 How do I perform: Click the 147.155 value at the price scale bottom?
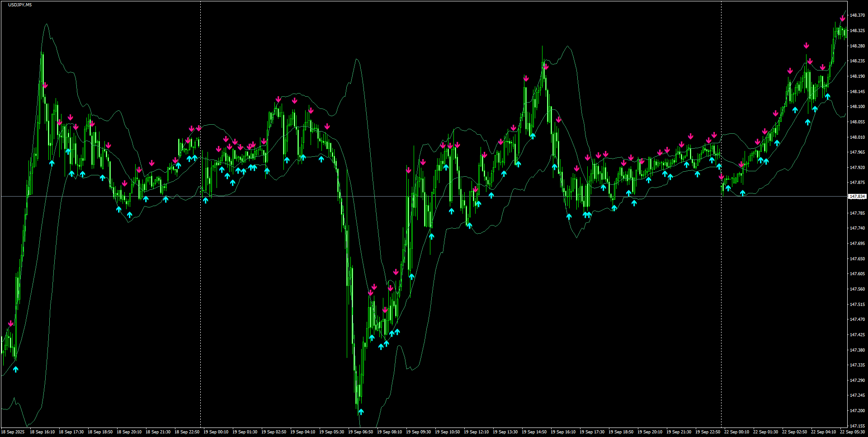click(x=856, y=426)
